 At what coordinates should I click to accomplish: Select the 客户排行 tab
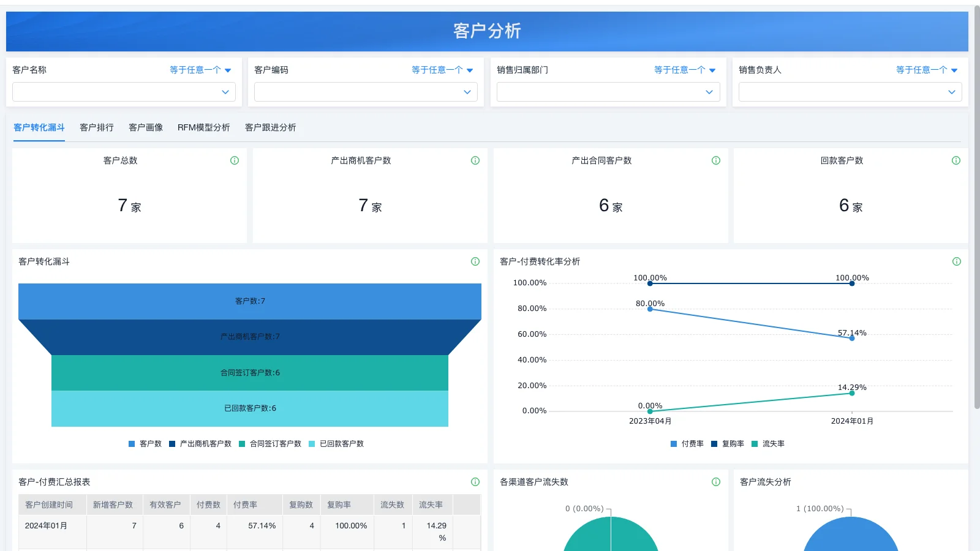(96, 127)
